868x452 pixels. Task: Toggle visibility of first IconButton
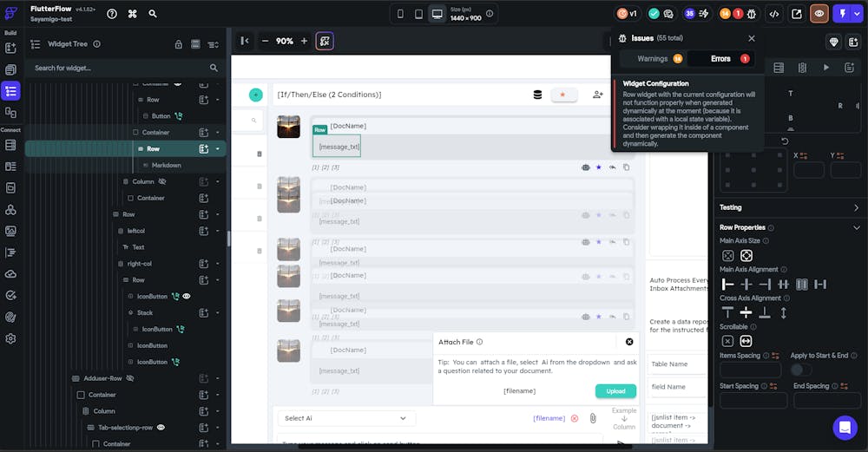187,296
